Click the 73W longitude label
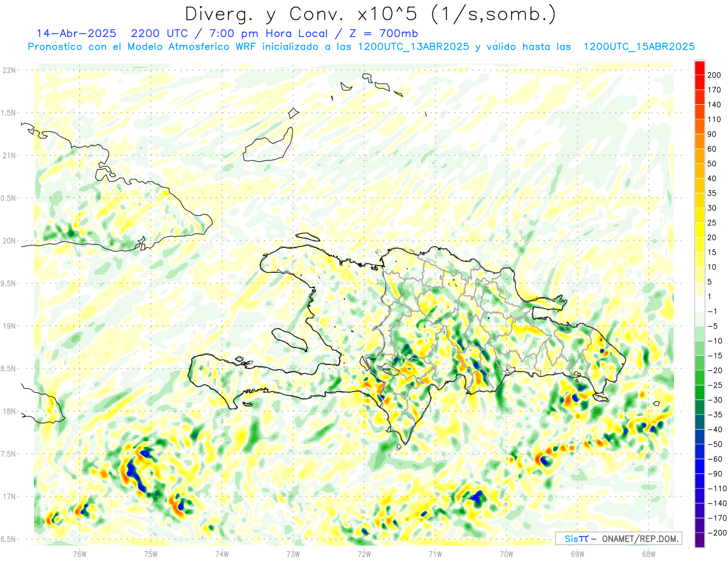728x562 pixels. tap(293, 554)
